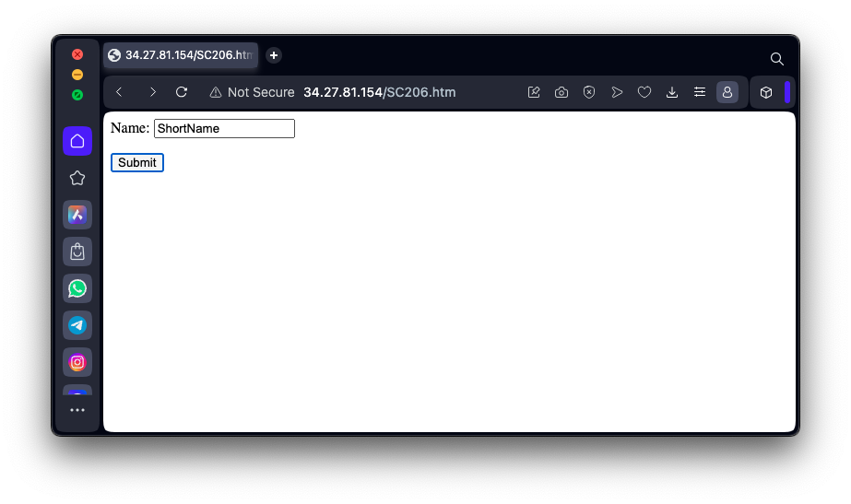Reload the page
Image resolution: width=851 pixels, height=504 pixels.
point(182,92)
